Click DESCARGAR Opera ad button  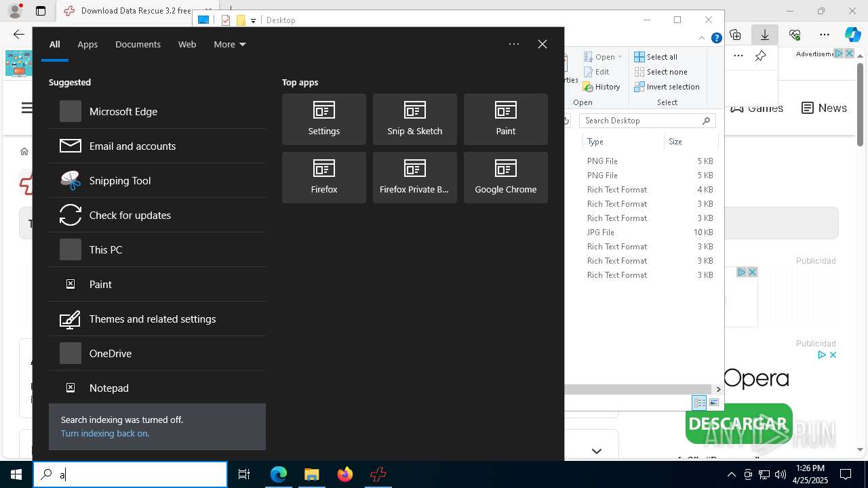(x=738, y=424)
